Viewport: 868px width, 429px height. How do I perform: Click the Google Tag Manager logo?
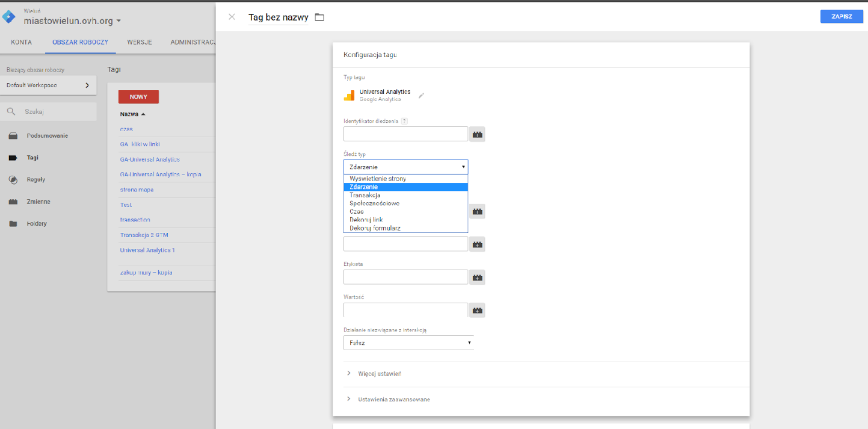click(x=9, y=17)
